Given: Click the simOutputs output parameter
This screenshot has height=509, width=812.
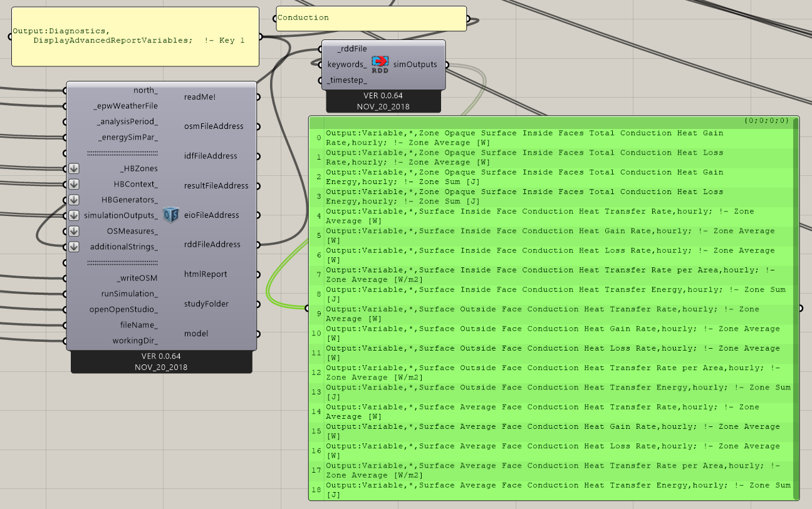Looking at the screenshot, I should tap(415, 64).
